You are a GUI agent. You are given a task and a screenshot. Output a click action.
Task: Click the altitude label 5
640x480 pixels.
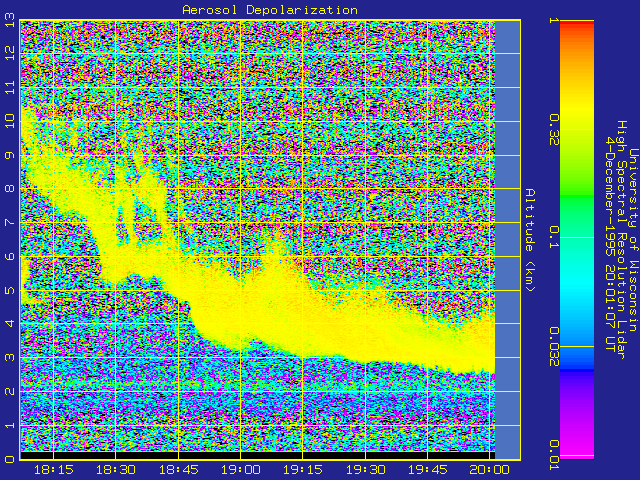(10, 291)
